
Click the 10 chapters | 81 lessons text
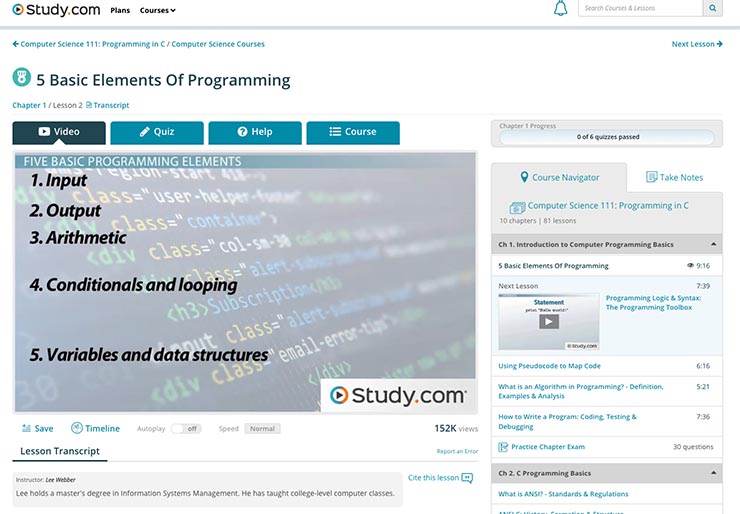pos(538,220)
